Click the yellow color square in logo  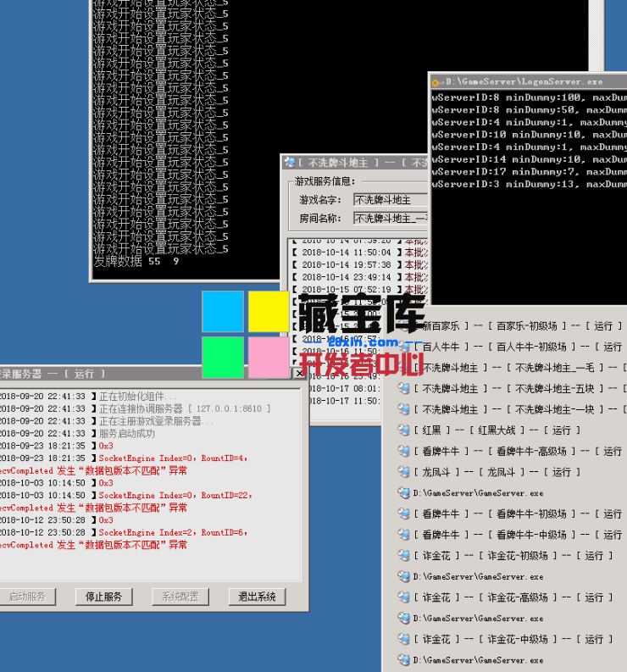[x=269, y=312]
